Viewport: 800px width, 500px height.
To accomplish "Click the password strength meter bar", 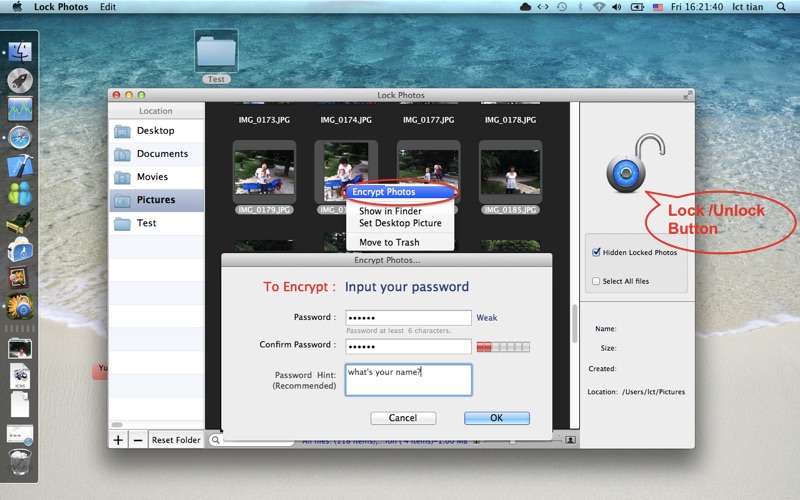I will click(x=503, y=347).
